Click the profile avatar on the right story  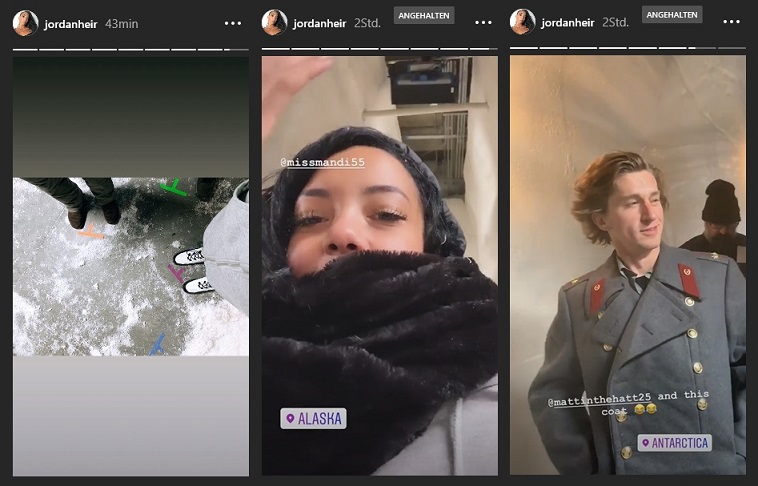pos(523,22)
